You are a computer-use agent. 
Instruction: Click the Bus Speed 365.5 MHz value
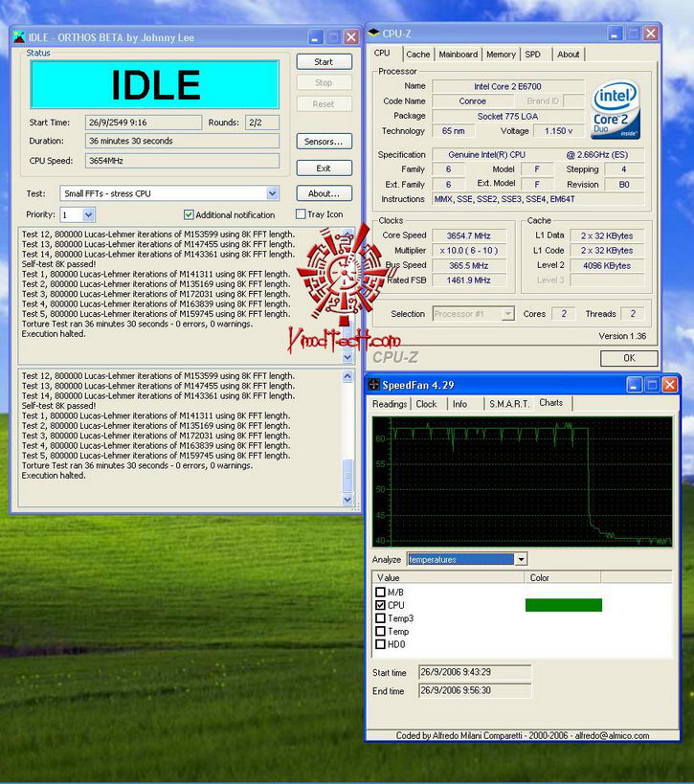(x=469, y=265)
